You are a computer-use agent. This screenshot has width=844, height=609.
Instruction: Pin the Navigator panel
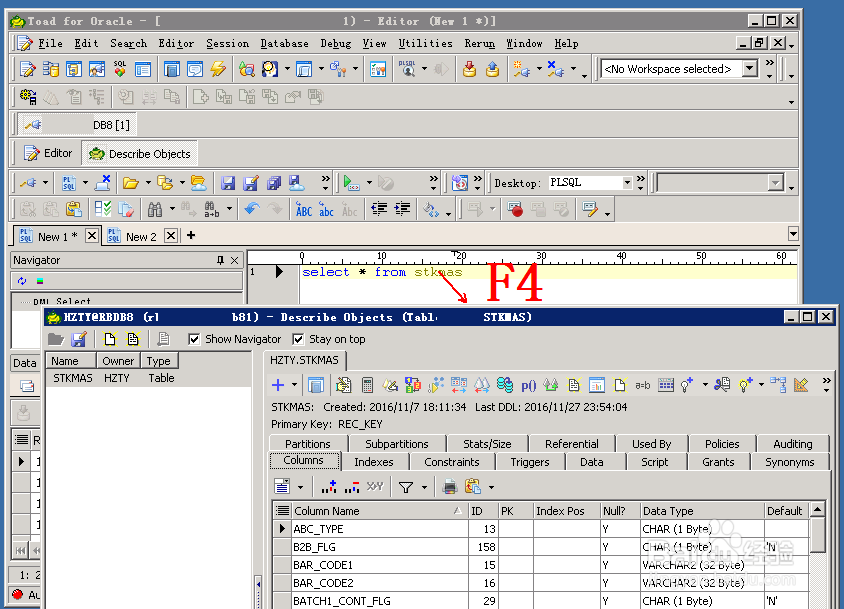coord(220,260)
